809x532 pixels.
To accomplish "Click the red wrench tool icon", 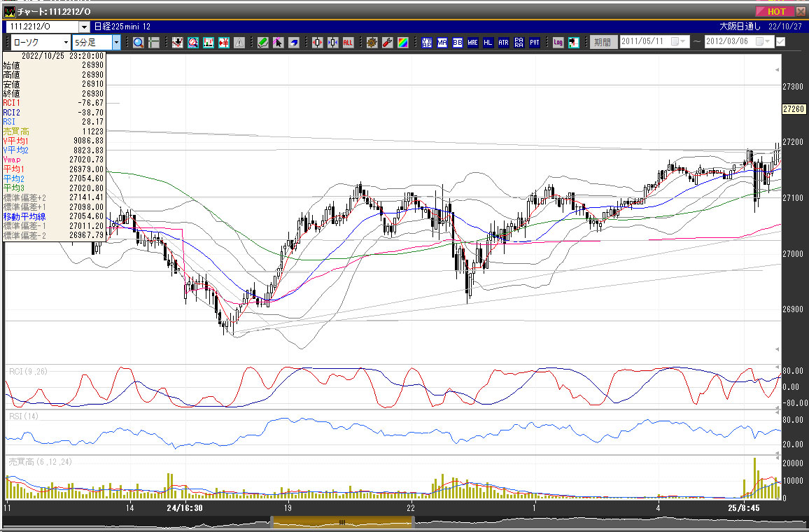I will pyautogui.click(x=388, y=42).
